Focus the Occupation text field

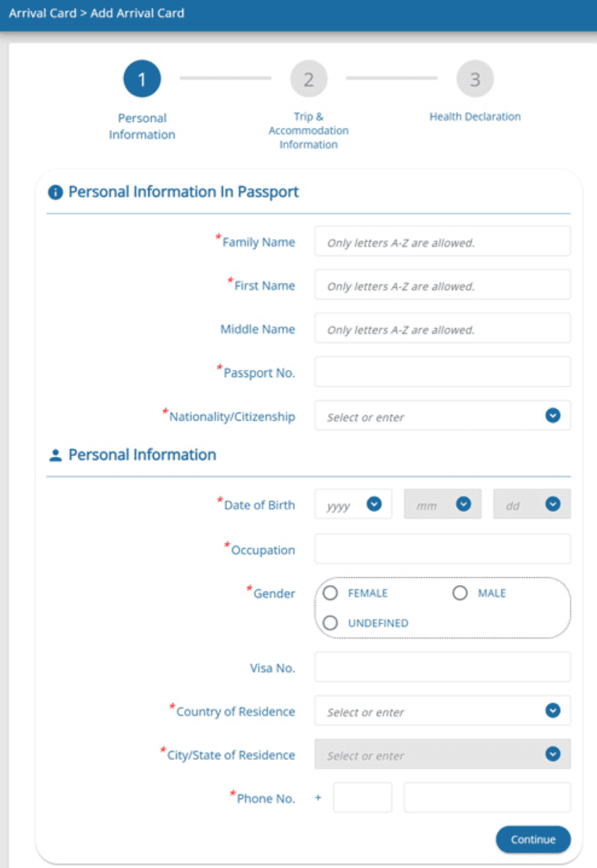coord(442,549)
